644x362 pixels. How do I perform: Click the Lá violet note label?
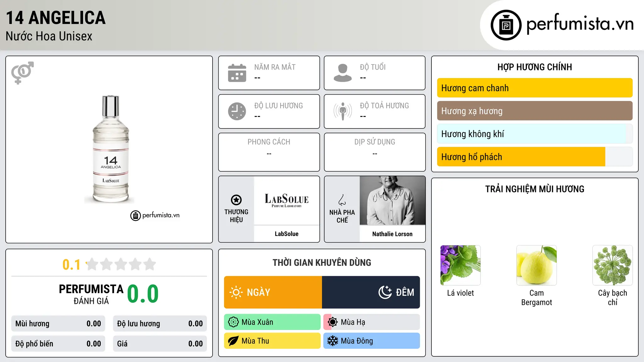click(460, 293)
